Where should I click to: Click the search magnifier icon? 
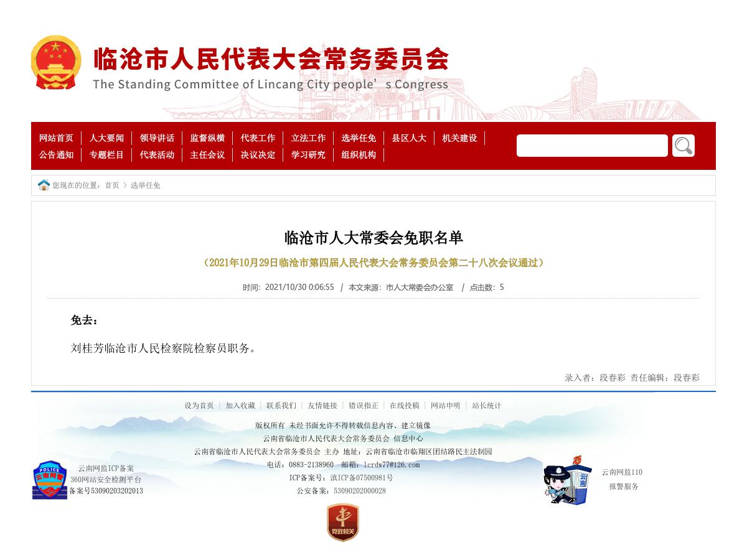(x=683, y=145)
